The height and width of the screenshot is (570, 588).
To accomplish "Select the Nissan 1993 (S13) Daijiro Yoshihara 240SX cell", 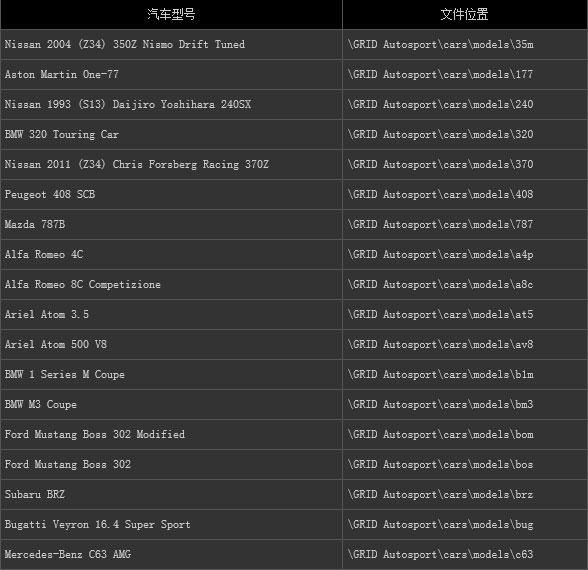I will pos(171,105).
